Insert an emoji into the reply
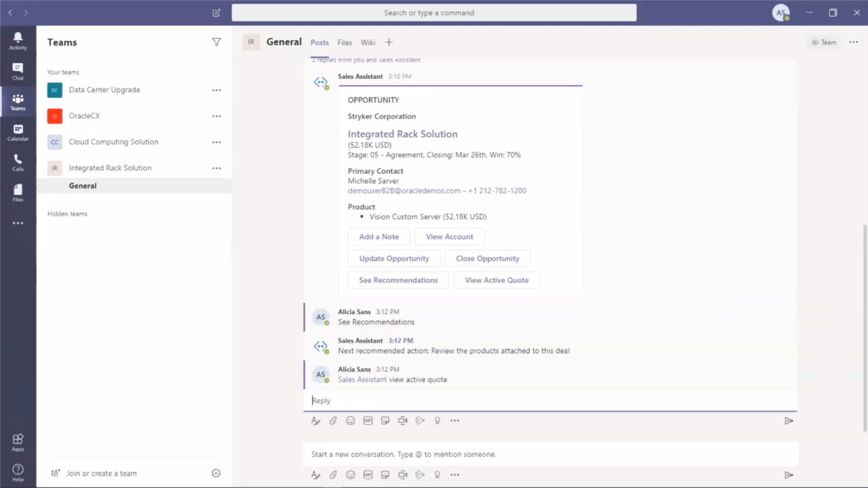 click(351, 421)
